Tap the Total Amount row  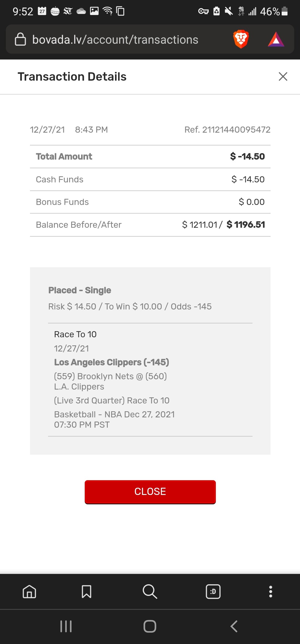[150, 157]
